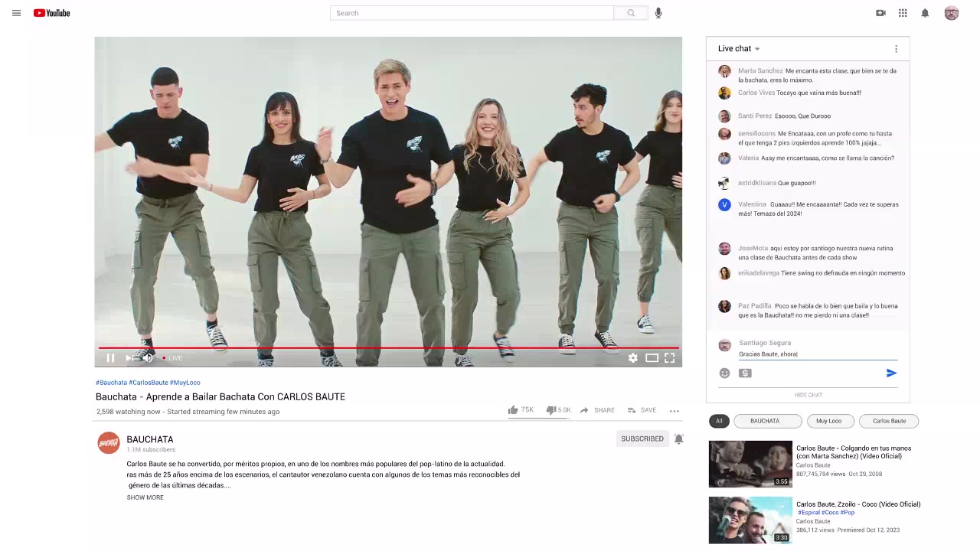The width and height of the screenshot is (980, 551).
Task: Select the BAUCHATA filter chip
Action: (x=768, y=421)
